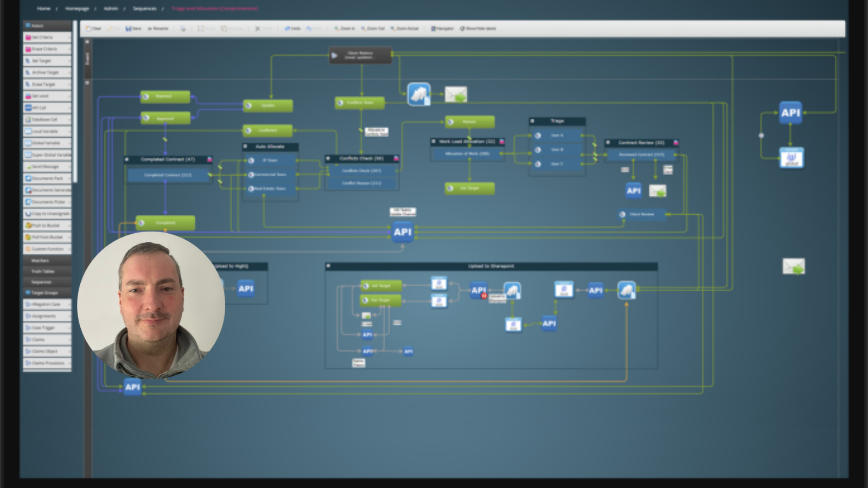
Task: Click the Push to Bucket action
Action: point(47,226)
